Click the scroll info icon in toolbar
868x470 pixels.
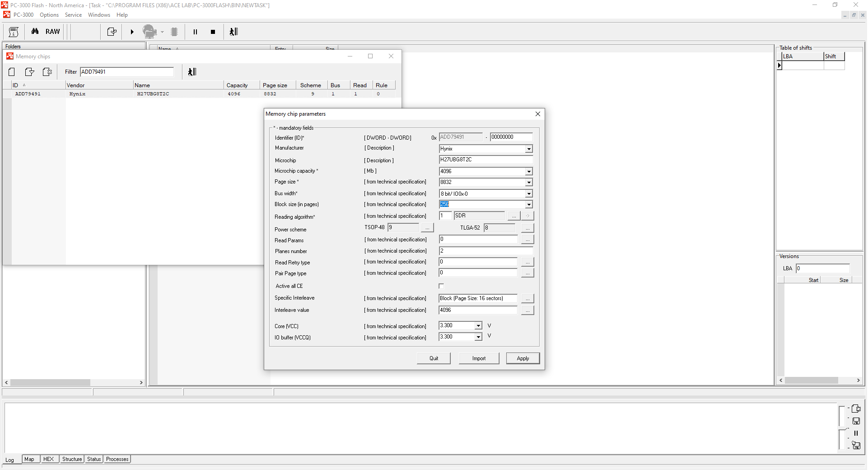14,32
